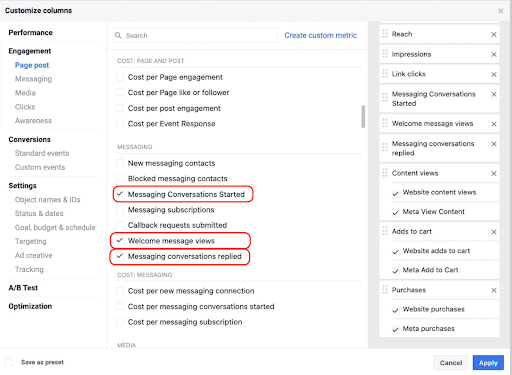Screen dimensions: 512x375
Task: Uncheck Website adds to cart
Action: 396,252
